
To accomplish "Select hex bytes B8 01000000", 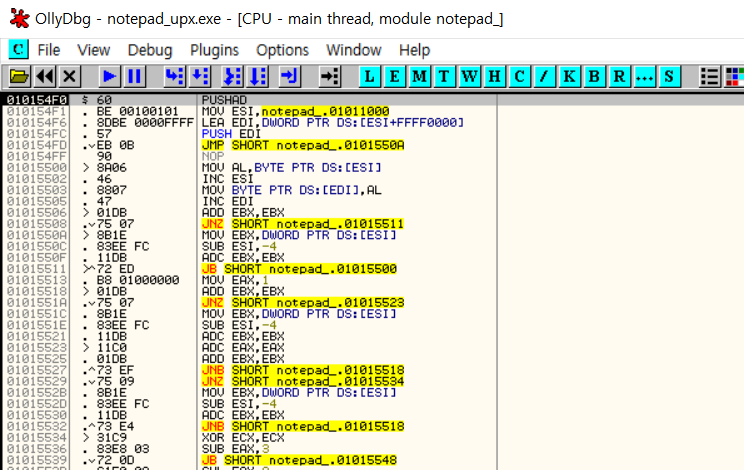I will pos(138,280).
